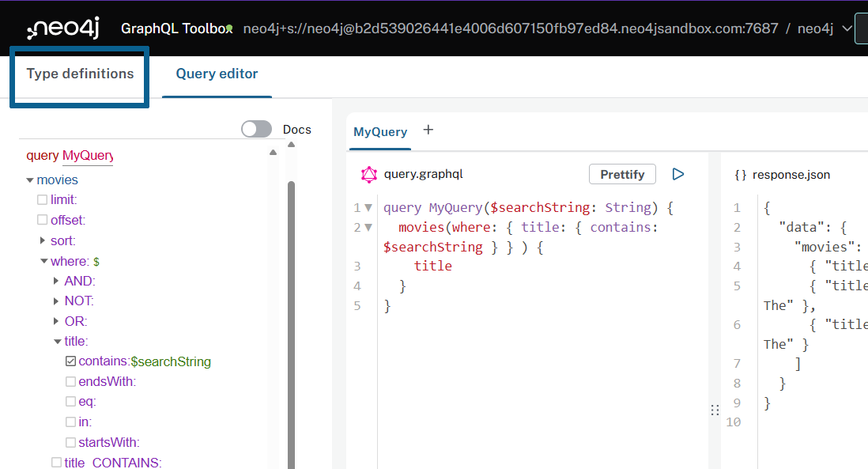Click the neo4j logo
Viewport: 868px width, 469px height.
[x=64, y=28]
